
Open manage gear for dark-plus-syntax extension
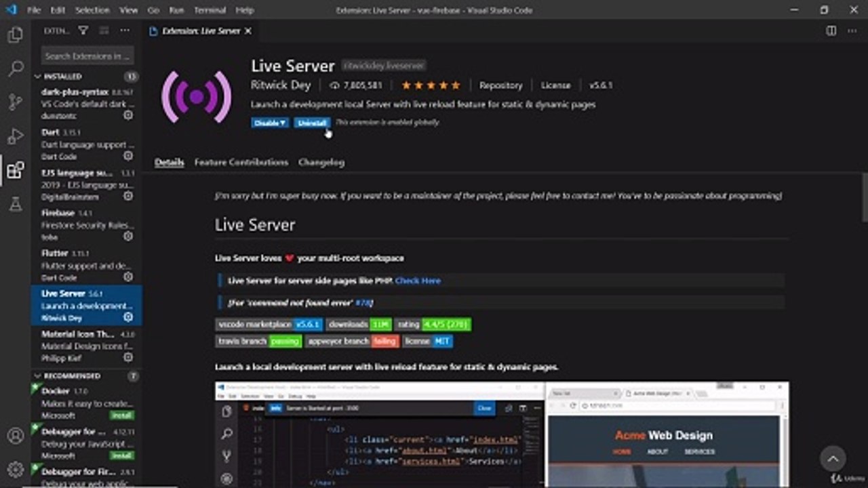tap(128, 116)
